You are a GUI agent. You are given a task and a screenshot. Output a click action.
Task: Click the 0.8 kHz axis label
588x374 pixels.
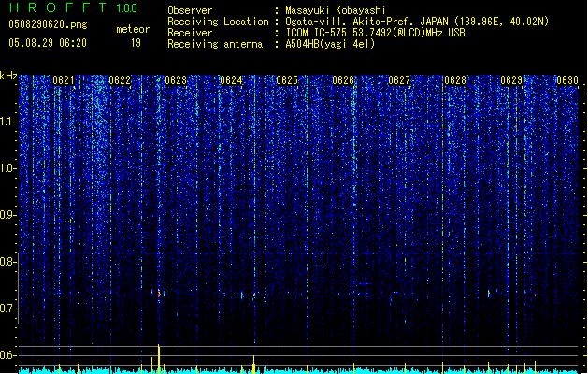point(7,262)
